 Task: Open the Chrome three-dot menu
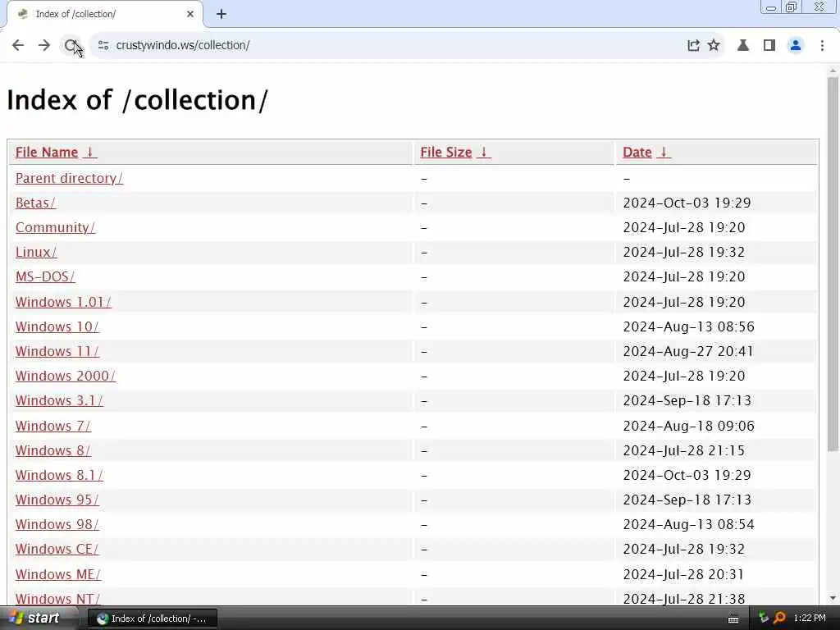[x=822, y=46]
